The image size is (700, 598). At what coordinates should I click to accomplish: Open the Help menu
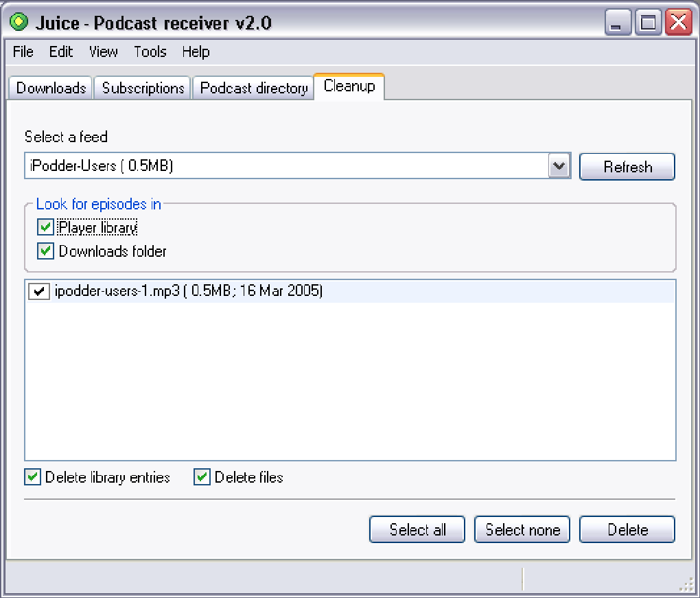click(x=196, y=52)
